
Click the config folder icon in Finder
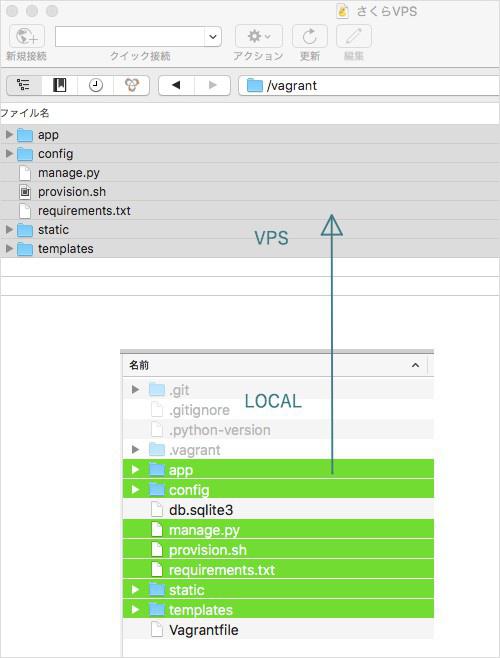(x=157, y=489)
